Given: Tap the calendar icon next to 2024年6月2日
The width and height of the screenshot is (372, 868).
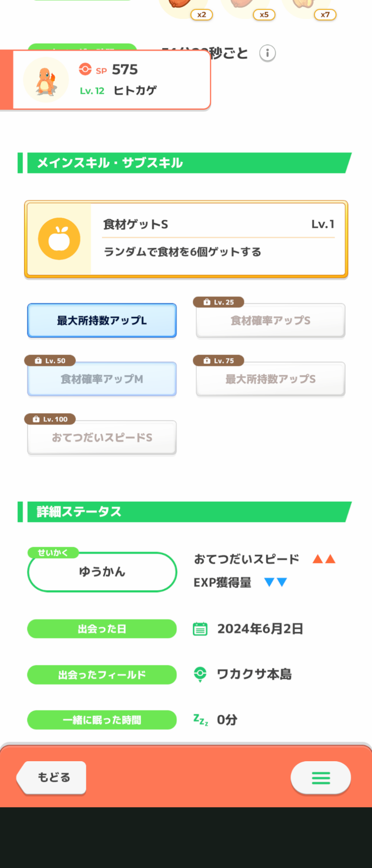Looking at the screenshot, I should (200, 629).
